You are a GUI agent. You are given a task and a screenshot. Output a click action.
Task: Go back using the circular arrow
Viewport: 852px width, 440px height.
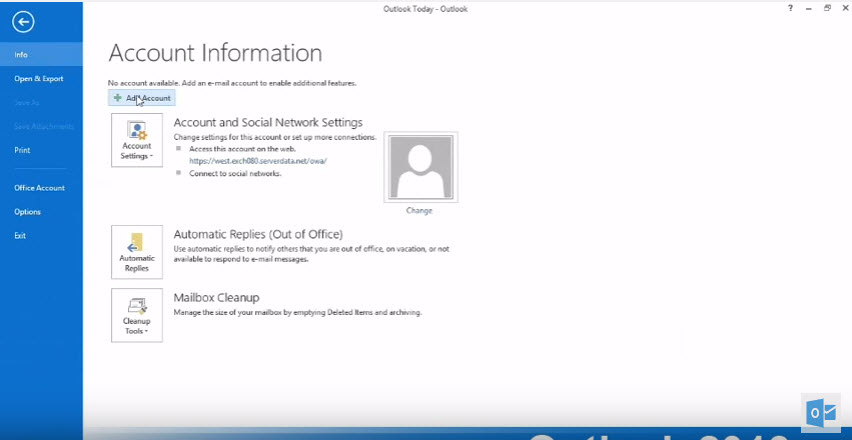(23, 22)
